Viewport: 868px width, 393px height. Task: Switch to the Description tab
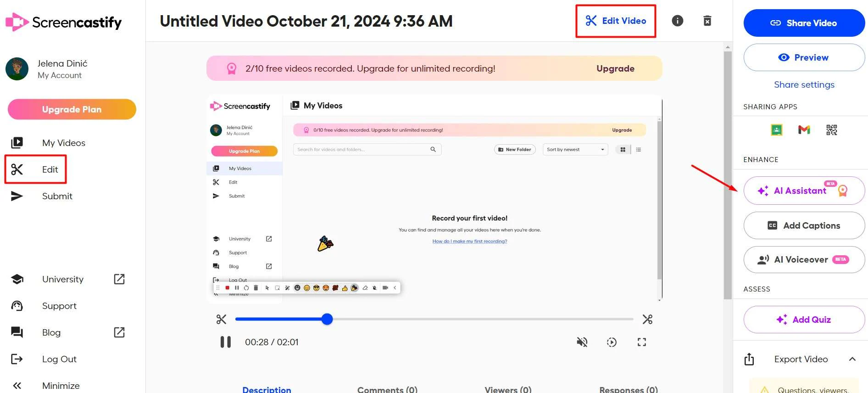[x=267, y=389]
